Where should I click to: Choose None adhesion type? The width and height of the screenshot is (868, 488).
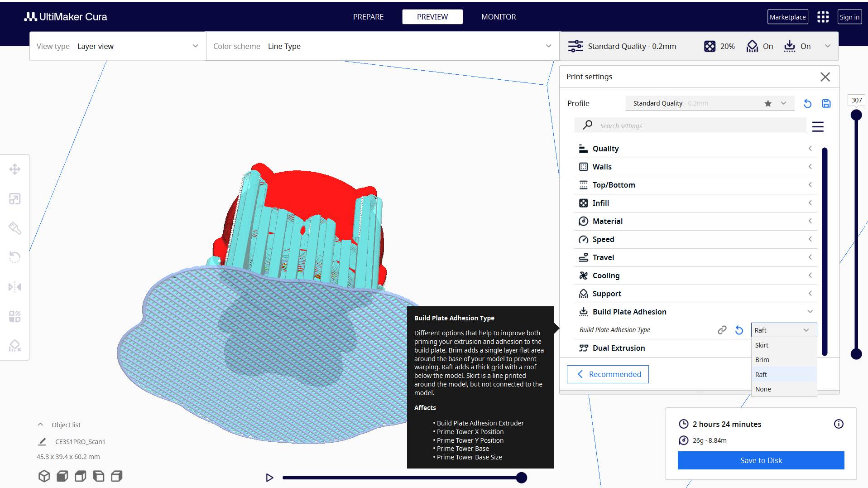pyautogui.click(x=784, y=389)
